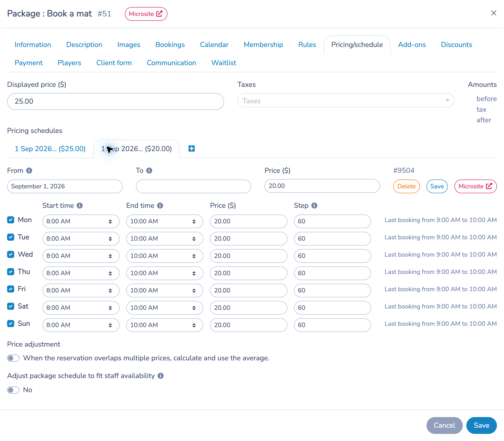Click the Tue step field
The height and width of the screenshot is (441, 504).
tap(332, 238)
